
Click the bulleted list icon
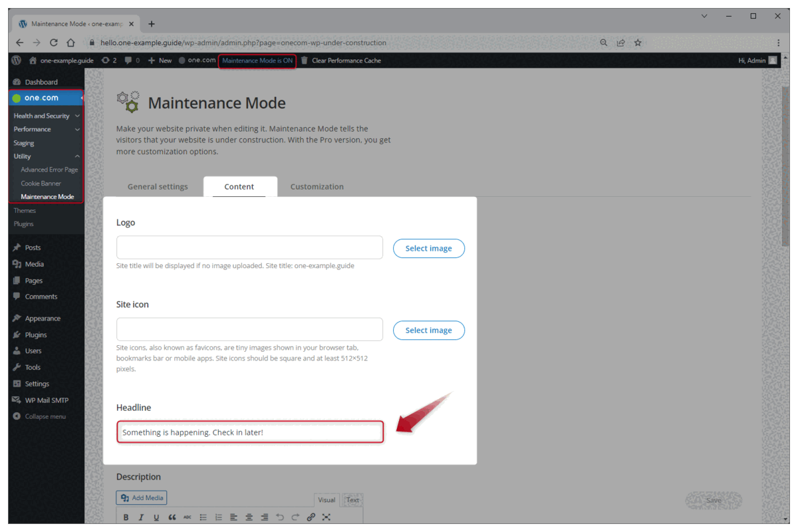point(203,517)
